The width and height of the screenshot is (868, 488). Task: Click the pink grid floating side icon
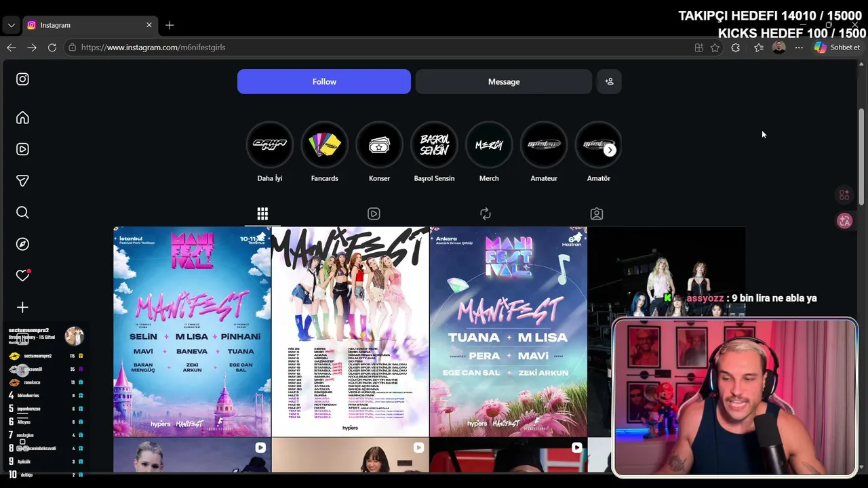pos(844,195)
